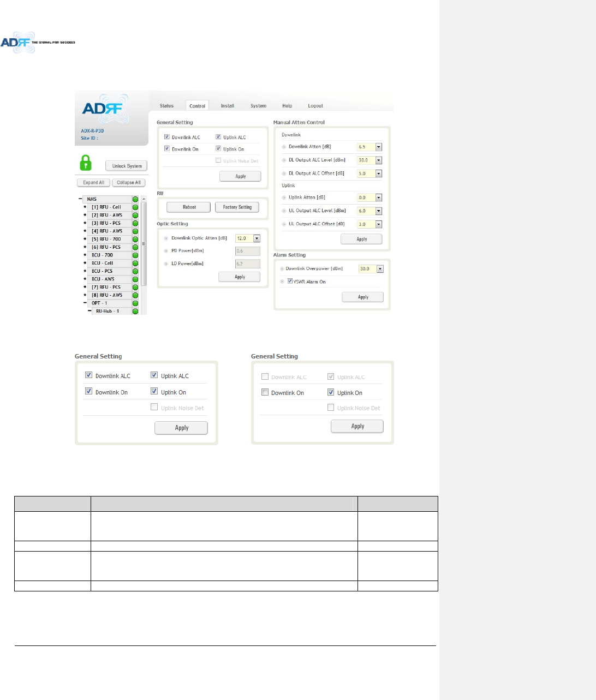596x700 pixels.
Task: Click the Reboot button in the RU section
Action: coord(189,207)
